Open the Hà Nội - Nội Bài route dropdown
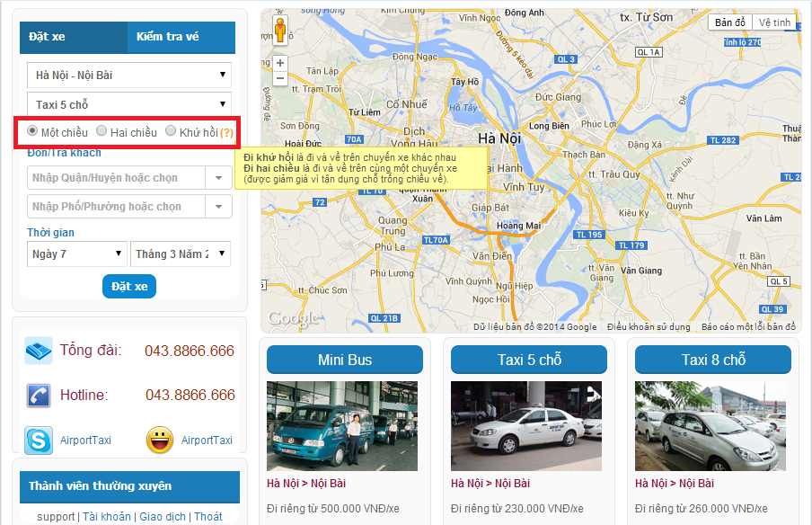812x525 pixels. tap(129, 75)
